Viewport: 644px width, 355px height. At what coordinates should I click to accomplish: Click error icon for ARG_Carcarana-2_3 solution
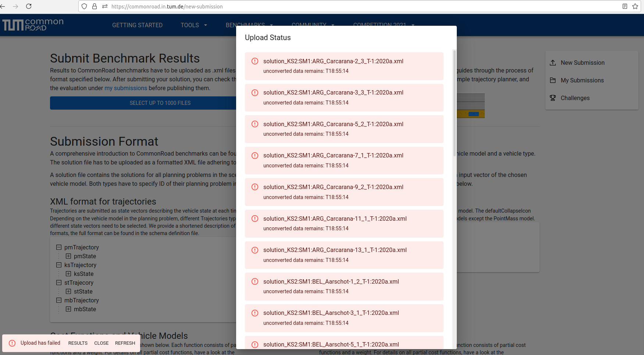click(x=255, y=61)
